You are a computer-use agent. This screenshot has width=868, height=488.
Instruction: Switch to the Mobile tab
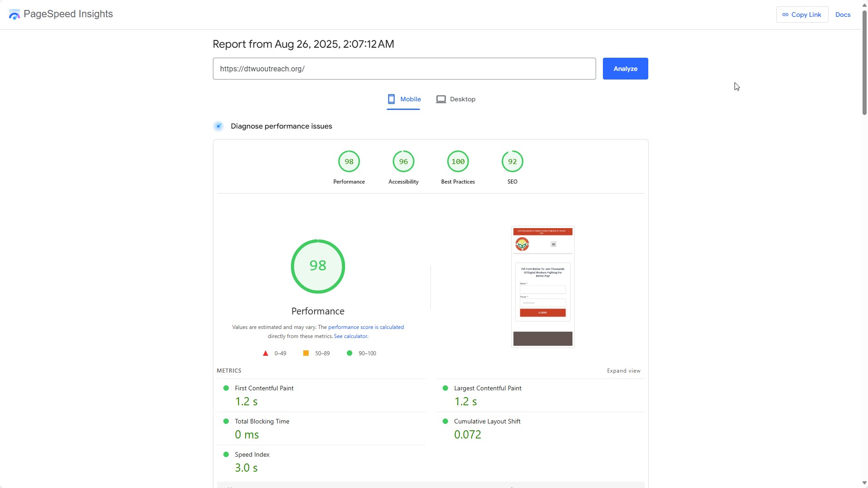(x=404, y=100)
